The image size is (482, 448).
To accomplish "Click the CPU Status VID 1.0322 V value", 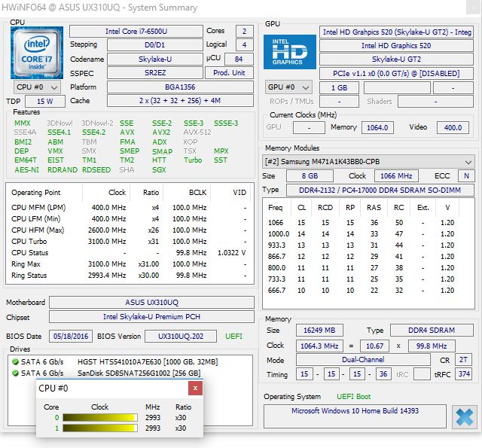I will 231,253.
